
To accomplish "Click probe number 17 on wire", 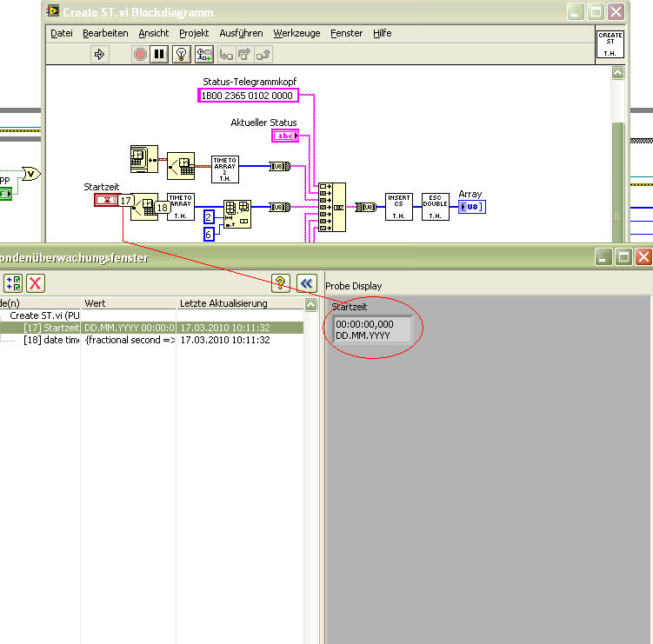I will [126, 201].
